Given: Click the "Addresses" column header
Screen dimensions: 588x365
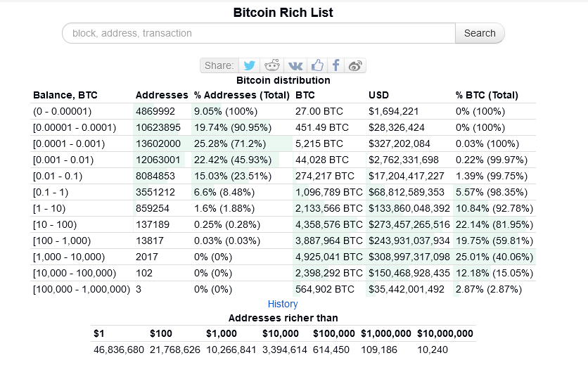Looking at the screenshot, I should (x=162, y=95).
